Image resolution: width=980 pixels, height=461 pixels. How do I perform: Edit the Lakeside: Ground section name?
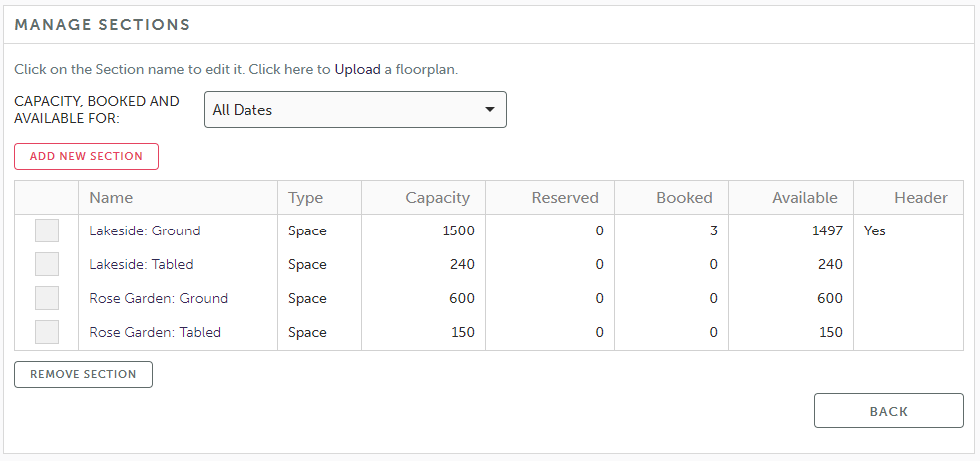tap(145, 230)
